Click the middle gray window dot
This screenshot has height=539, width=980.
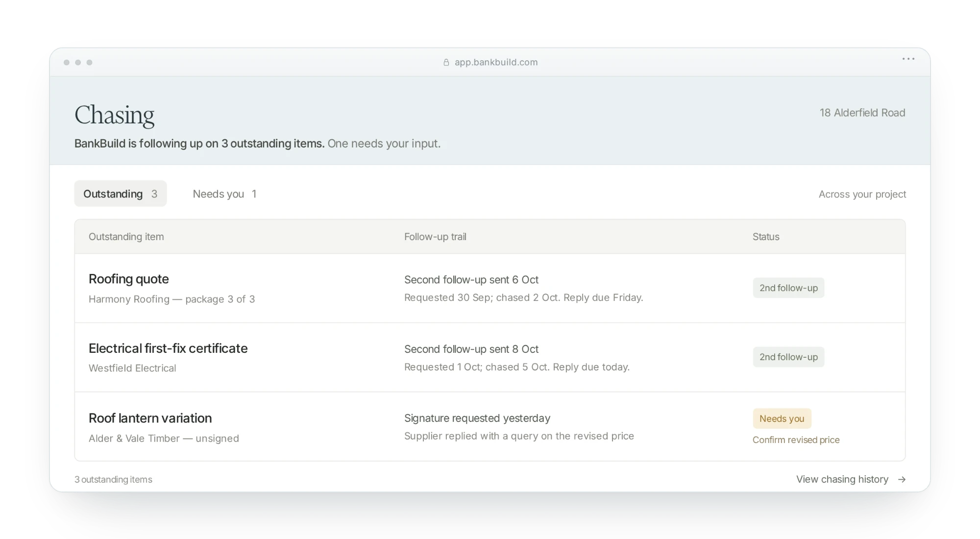[78, 62]
